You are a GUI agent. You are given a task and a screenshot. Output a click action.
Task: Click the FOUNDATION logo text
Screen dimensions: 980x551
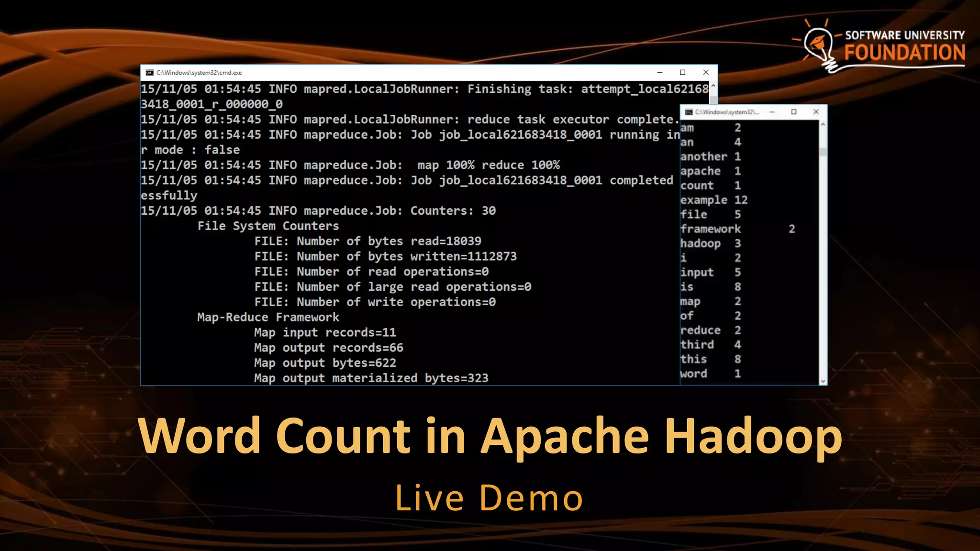pyautogui.click(x=904, y=53)
